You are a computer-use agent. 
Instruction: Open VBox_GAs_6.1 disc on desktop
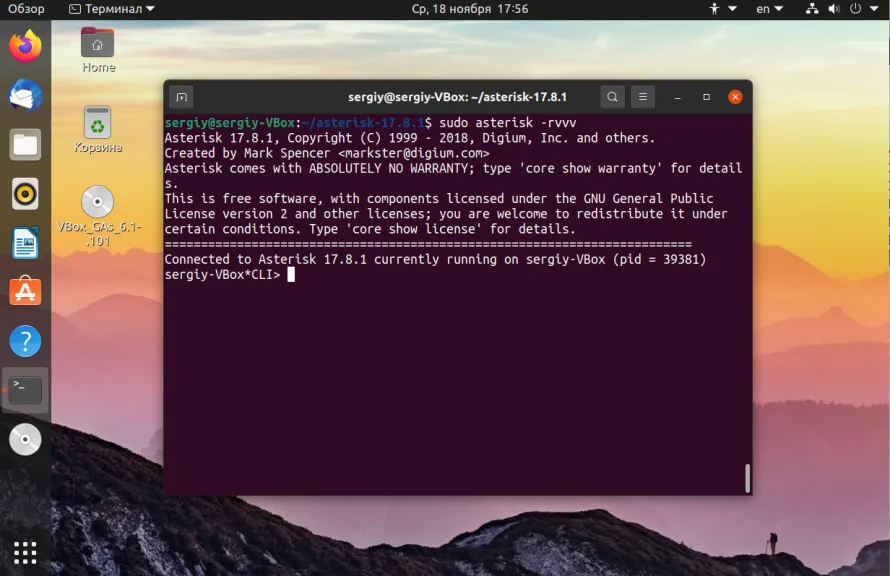98,216
